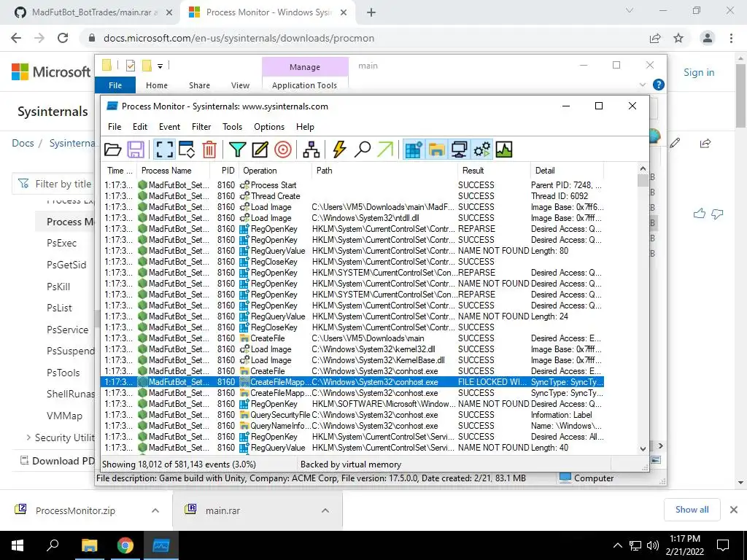Open the Filter funnel icon
Image resolution: width=747 pixels, height=560 pixels.
click(237, 149)
